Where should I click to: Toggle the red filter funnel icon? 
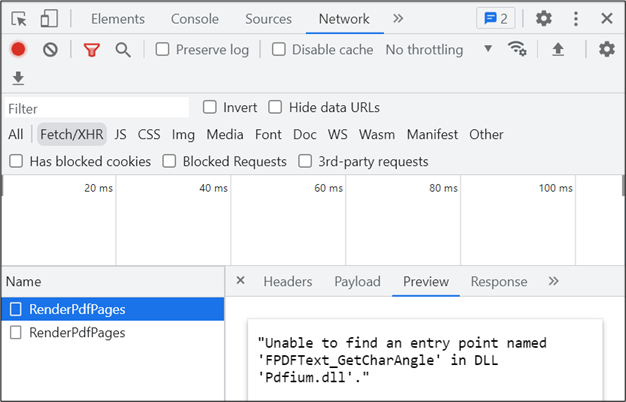(x=92, y=49)
